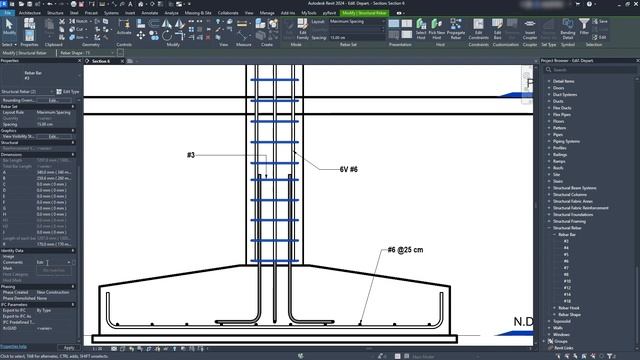Viewport: 640px width, 360px height.
Task: Open the Structure ribbon tab
Action: (55, 13)
